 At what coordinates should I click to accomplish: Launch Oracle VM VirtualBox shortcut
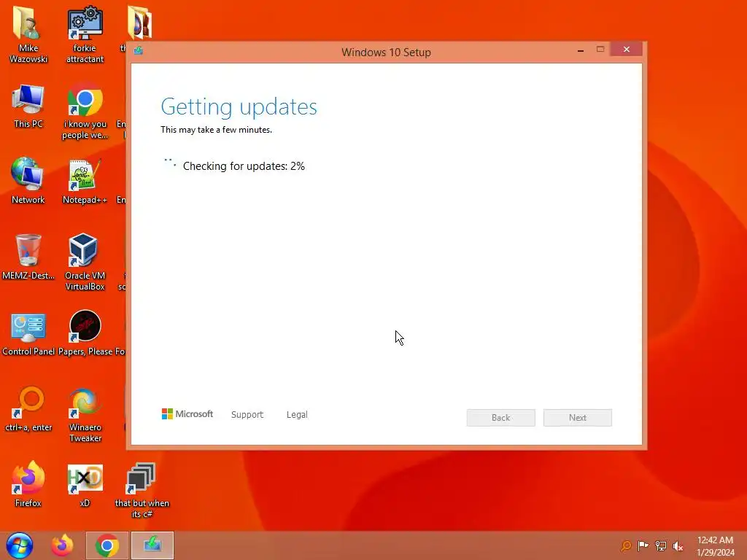(x=85, y=262)
